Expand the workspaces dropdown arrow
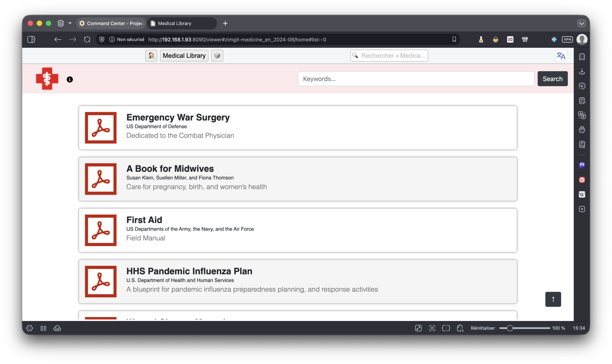Screen dimensions: 612x364 click(70, 23)
